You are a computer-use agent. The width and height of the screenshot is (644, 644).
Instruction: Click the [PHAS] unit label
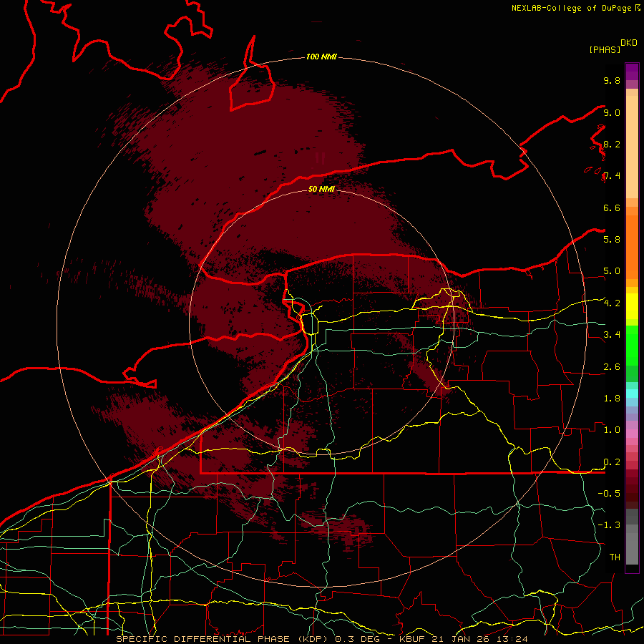(x=605, y=49)
